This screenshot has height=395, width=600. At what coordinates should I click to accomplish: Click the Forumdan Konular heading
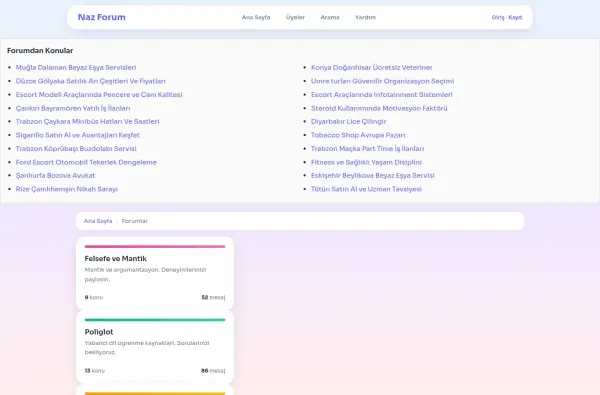40,51
